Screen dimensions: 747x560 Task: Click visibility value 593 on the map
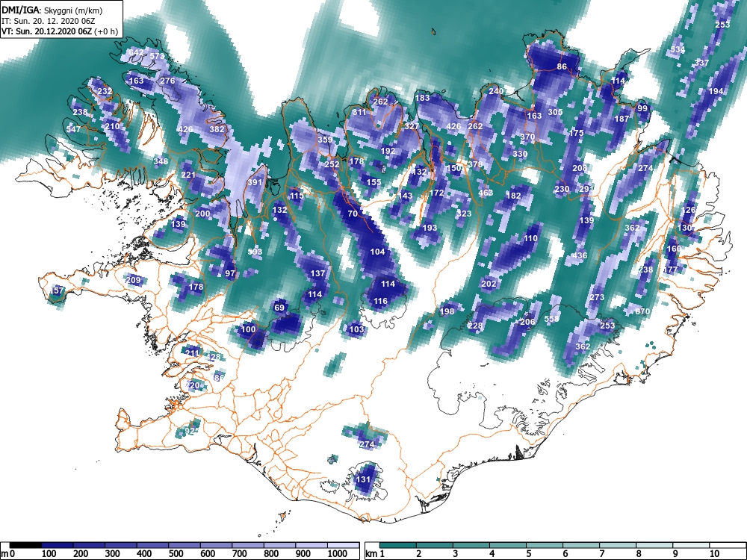[255, 252]
